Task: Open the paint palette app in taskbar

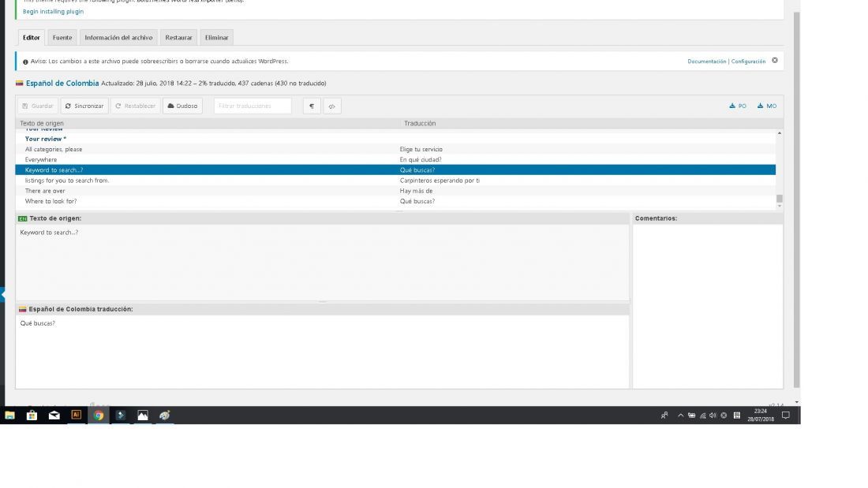Action: (x=165, y=415)
